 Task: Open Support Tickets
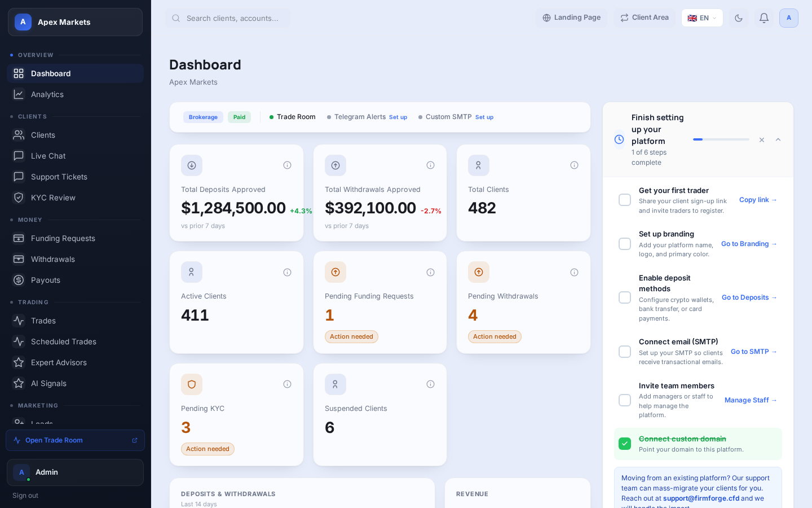[75, 177]
